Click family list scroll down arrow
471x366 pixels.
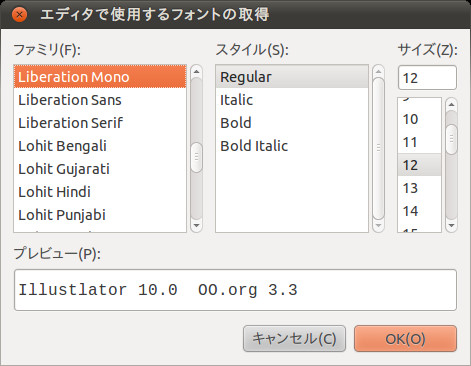(x=196, y=226)
